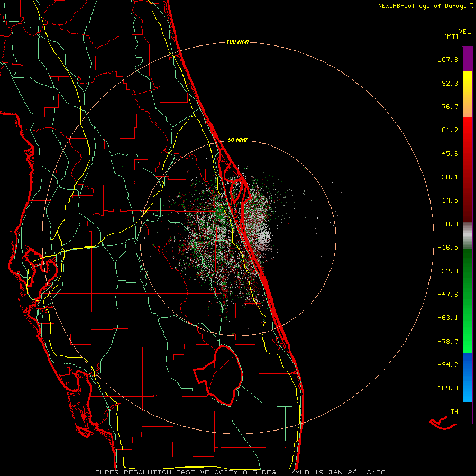476x476 pixels.
Task: Select the 45.6 legend value
Action: (x=450, y=153)
